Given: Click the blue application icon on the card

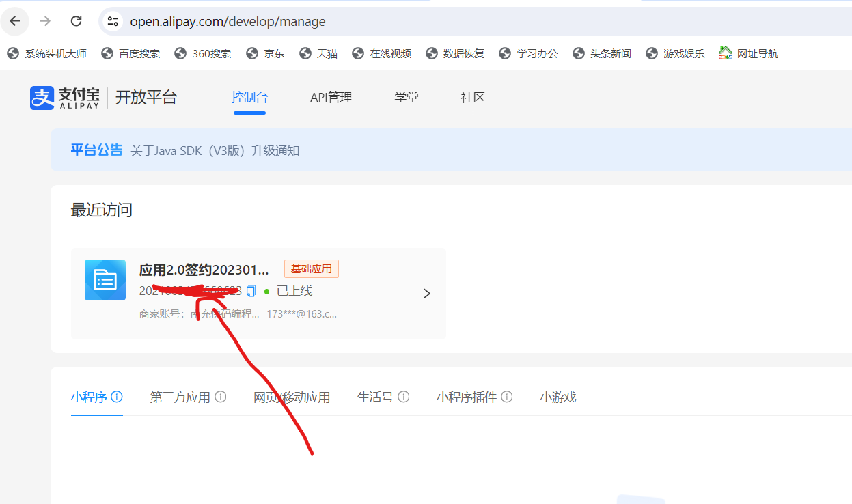Looking at the screenshot, I should coord(105,280).
